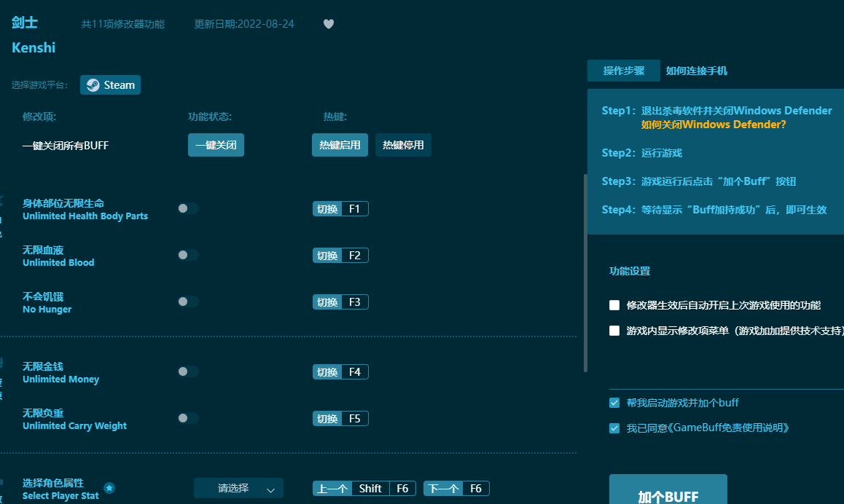Click the heart favorite icon
Screen dimensions: 844x504
pyautogui.click(x=328, y=23)
